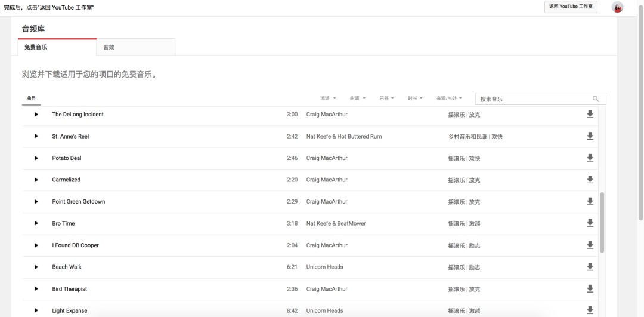644x317 pixels.
Task: Play Point Green Getdown track
Action: (36, 201)
